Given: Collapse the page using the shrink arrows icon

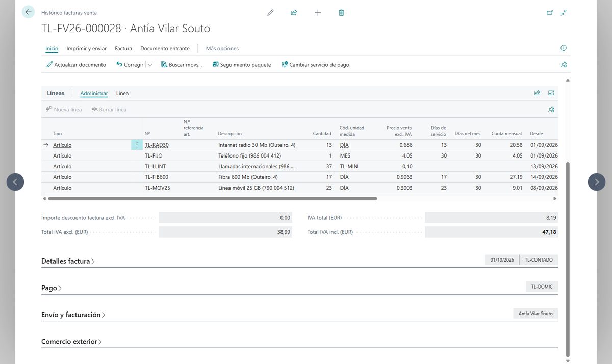Looking at the screenshot, I should [564, 13].
